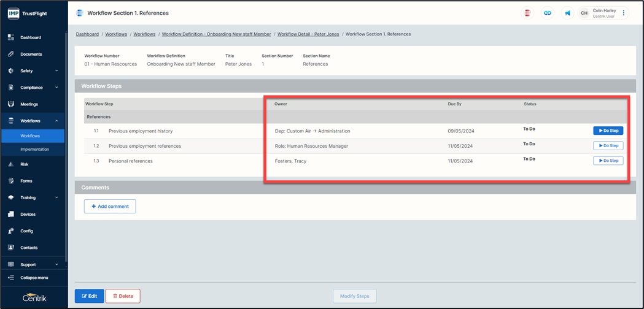Select Implementation submenu item

[x=34, y=149]
